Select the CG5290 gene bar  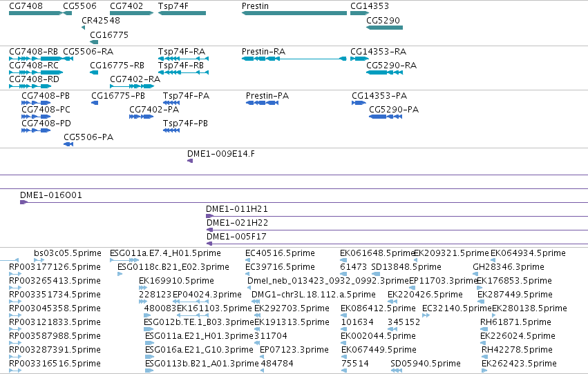(384, 28)
